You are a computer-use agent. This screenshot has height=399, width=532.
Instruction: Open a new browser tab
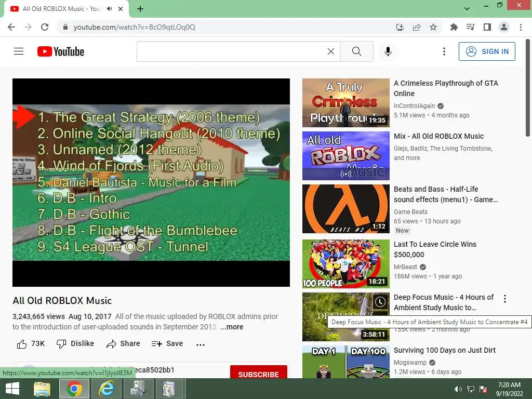[x=140, y=9]
